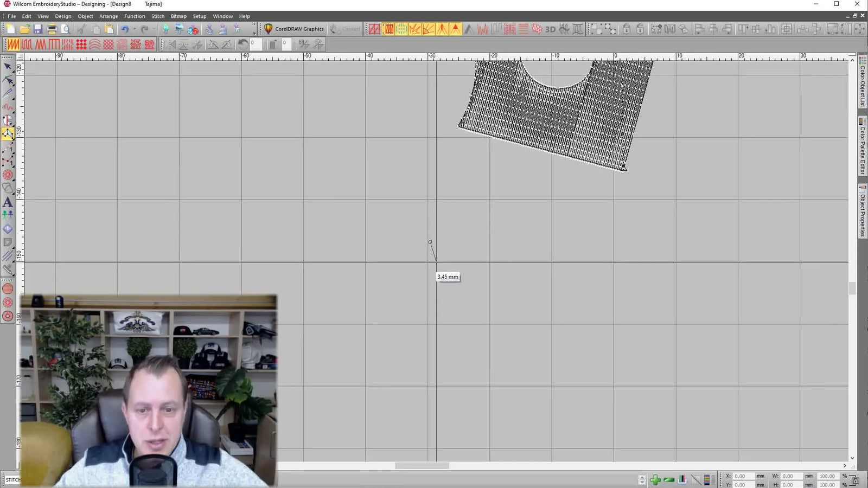Click the Save design icon

point(38,29)
